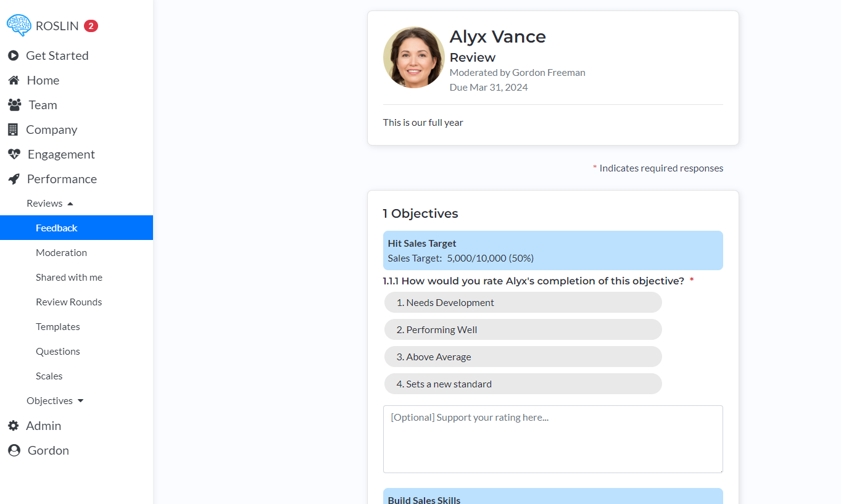
Task: Click the optional rating comment box
Action: pos(553,439)
